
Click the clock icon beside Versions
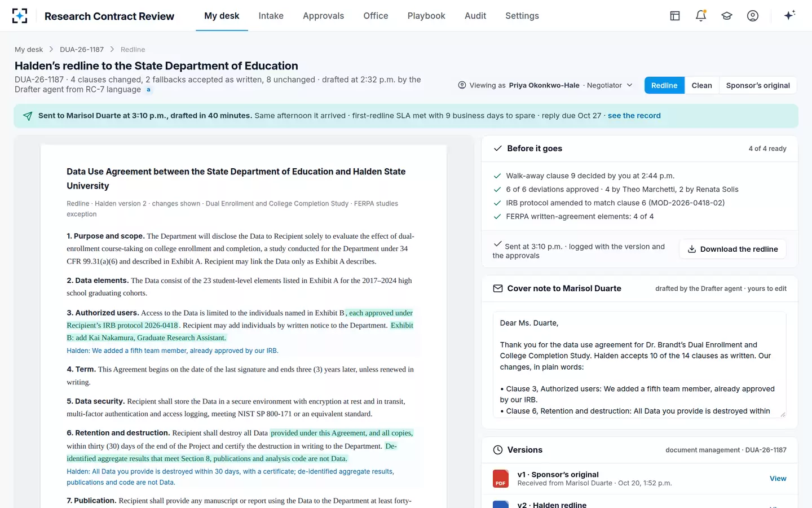498,450
